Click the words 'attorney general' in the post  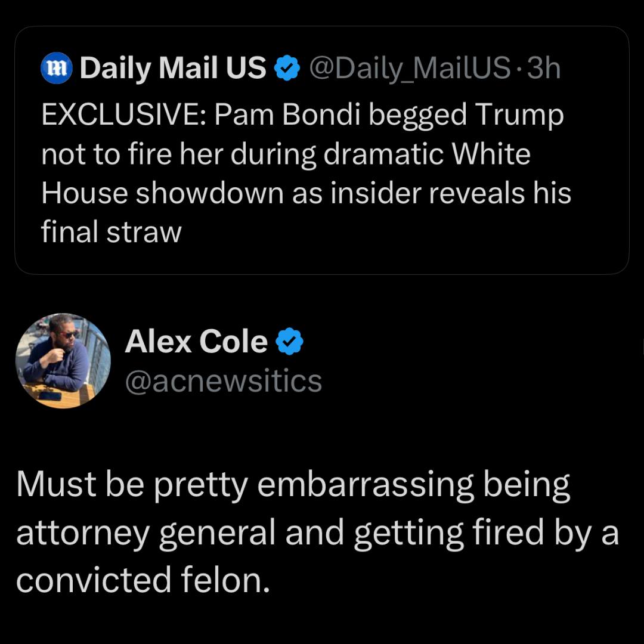[146, 533]
